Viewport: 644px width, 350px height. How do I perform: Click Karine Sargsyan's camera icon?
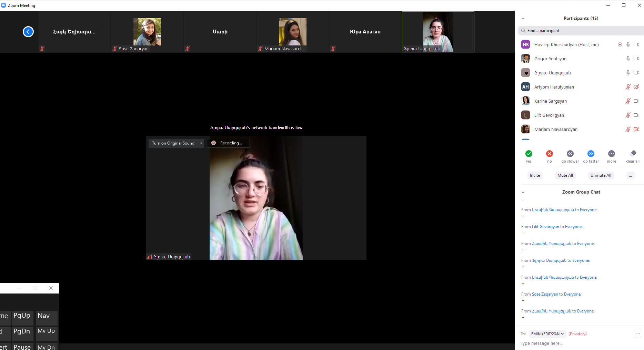point(636,101)
